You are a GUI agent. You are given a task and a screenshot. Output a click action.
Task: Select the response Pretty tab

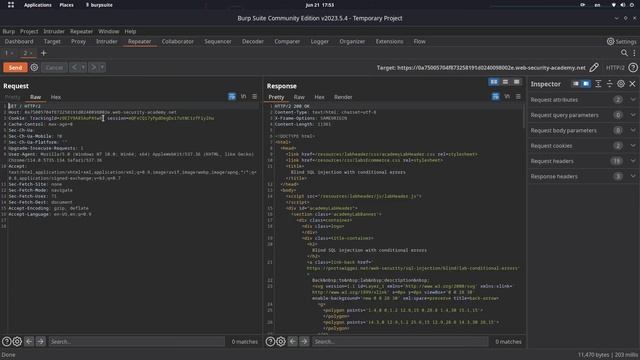tap(276, 97)
